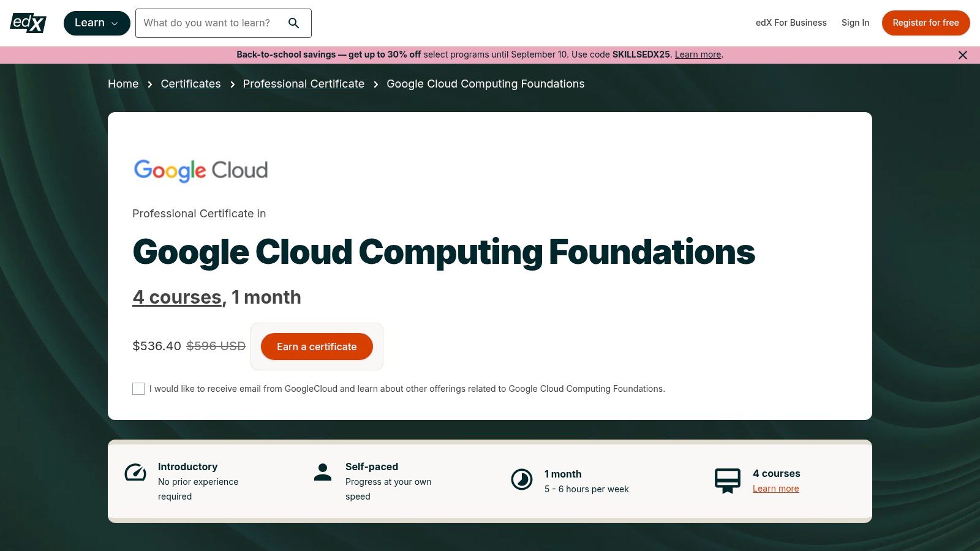Go to Home breadcrumb
Viewport: 980px width, 551px height.
(123, 84)
